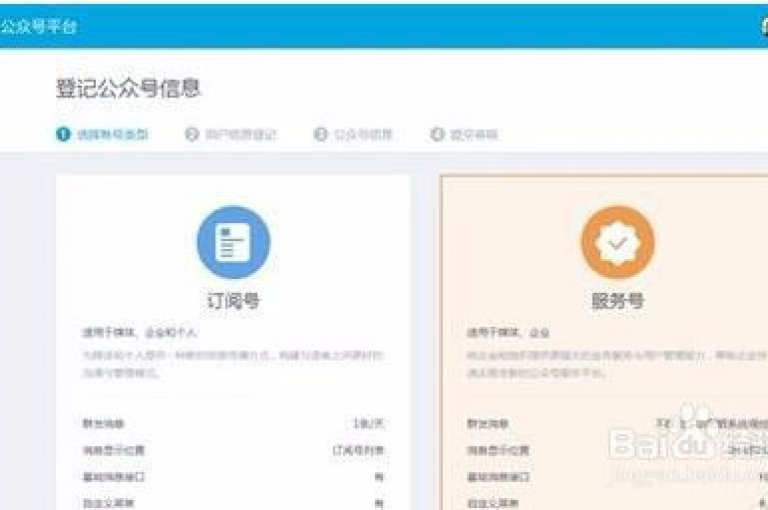Select the 订阅号 card title
Screen dimensions: 768x510
click(x=234, y=301)
